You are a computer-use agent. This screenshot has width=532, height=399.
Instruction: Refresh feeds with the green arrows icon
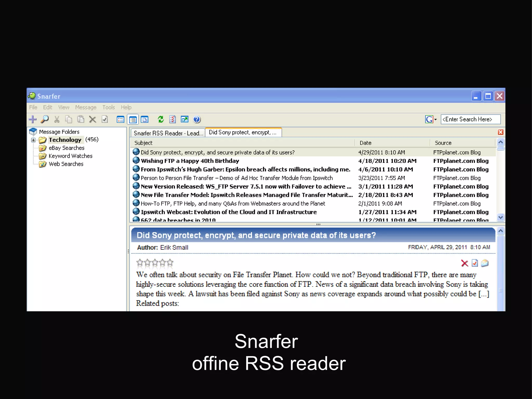(161, 119)
